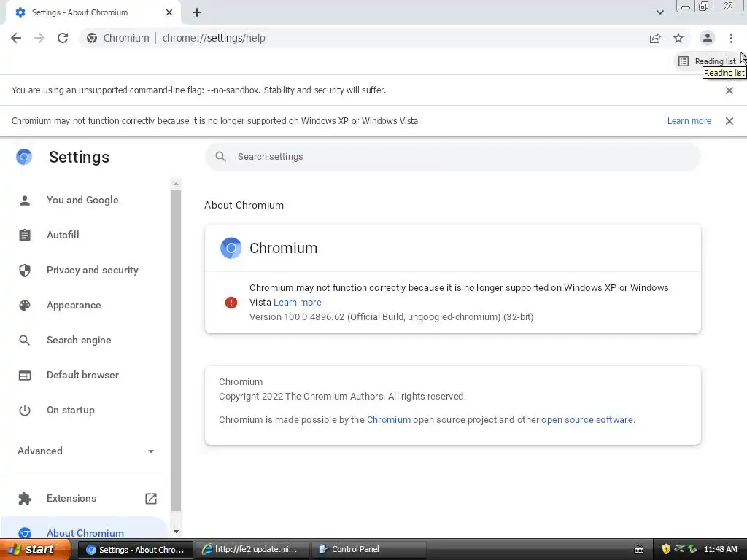Open On startup settings
Screen dimensions: 747x560
pyautogui.click(x=71, y=410)
